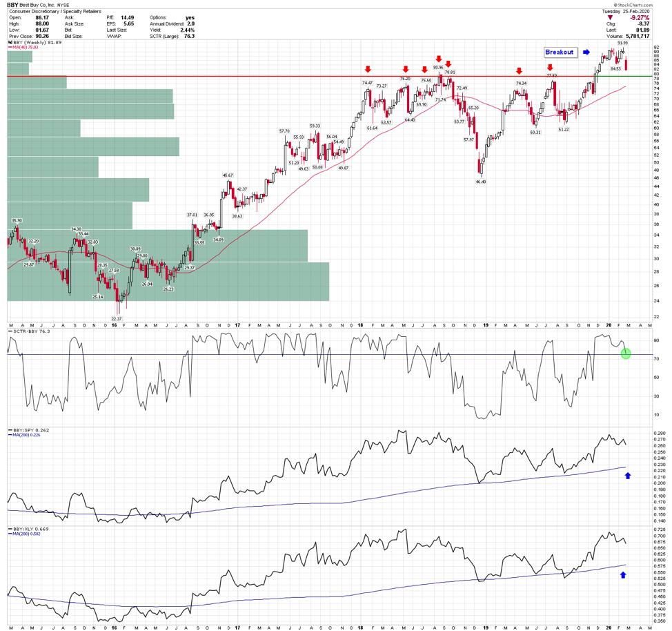This screenshot has width=672, height=631.
Task: Click the Chg value -8.37
Action: 643,23
